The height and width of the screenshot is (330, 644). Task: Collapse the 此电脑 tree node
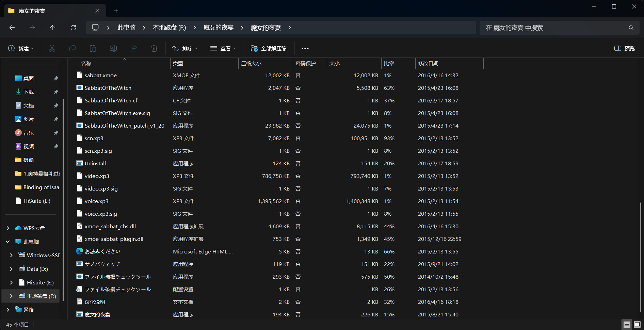pos(8,242)
